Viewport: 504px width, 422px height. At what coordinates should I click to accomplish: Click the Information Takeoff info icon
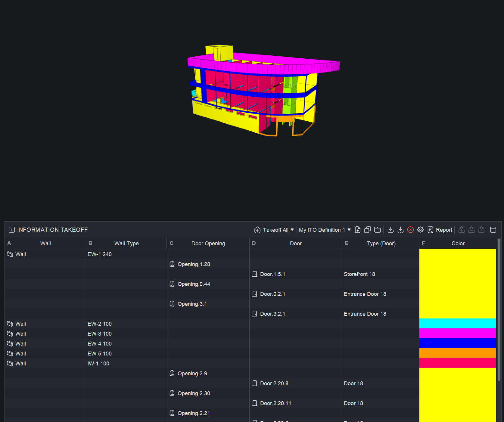click(x=12, y=230)
